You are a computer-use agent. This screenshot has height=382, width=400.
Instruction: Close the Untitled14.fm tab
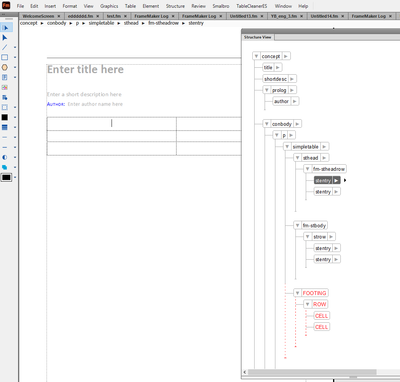click(x=342, y=16)
